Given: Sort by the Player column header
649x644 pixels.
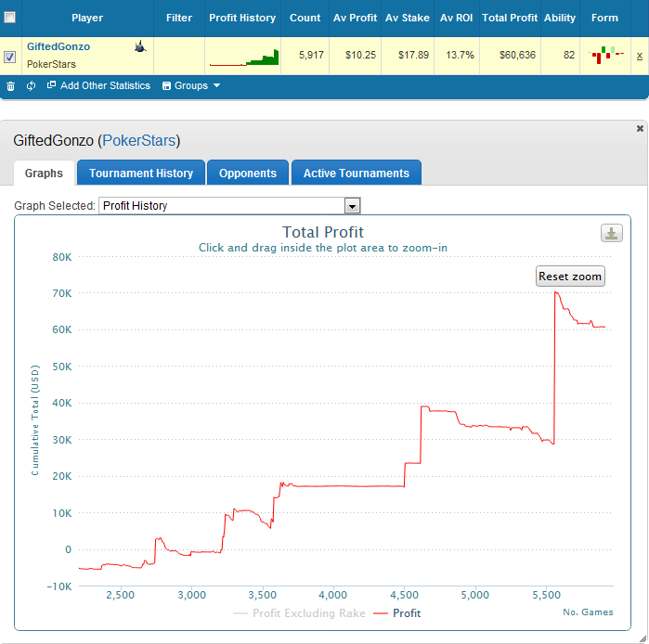Looking at the screenshot, I should [x=87, y=18].
